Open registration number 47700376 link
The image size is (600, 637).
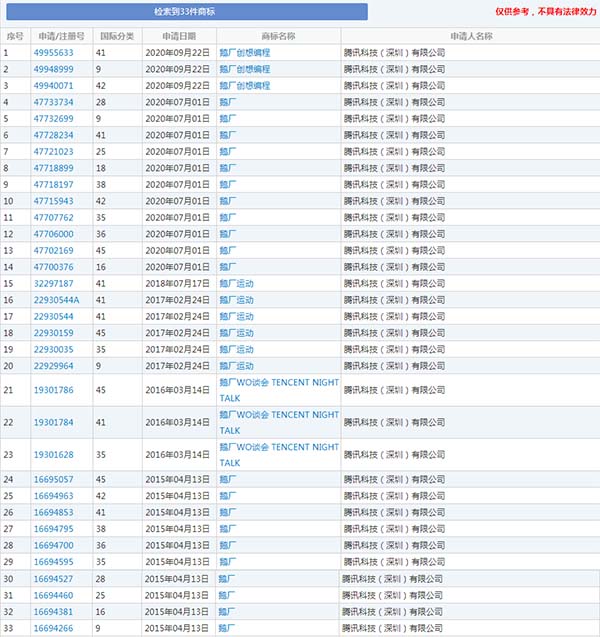point(53,267)
